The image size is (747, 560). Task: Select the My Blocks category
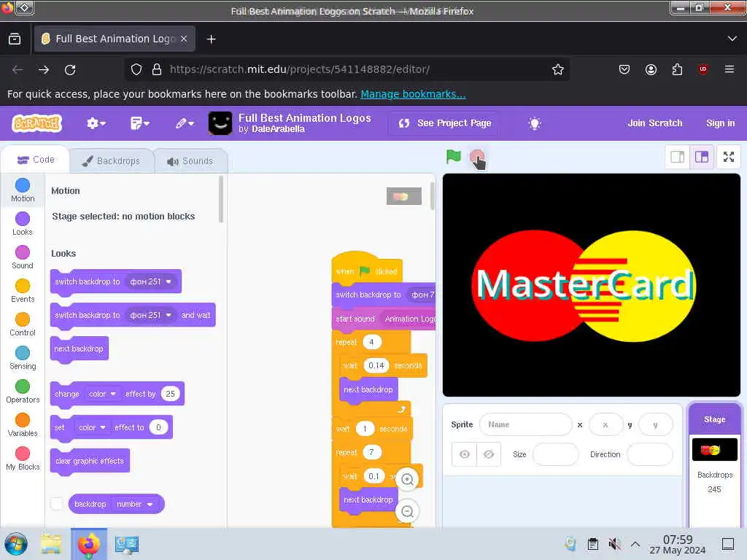pyautogui.click(x=23, y=459)
